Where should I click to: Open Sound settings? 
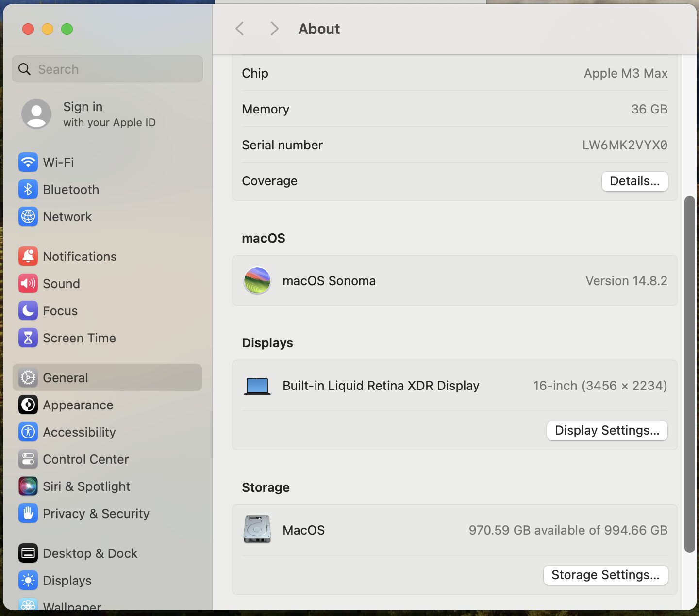coord(61,284)
